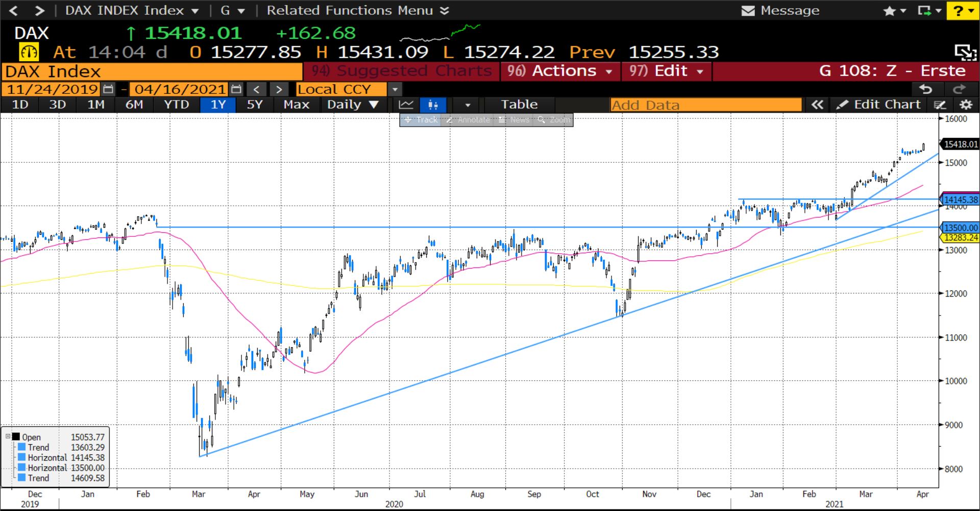Image resolution: width=980 pixels, height=511 pixels.
Task: Click the undo arrow icon
Action: 926,89
